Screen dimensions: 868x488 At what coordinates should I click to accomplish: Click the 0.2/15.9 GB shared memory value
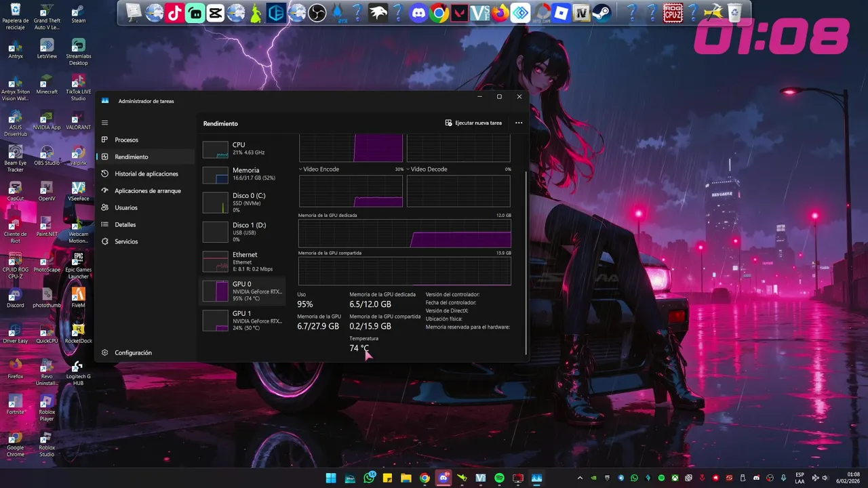click(x=370, y=326)
